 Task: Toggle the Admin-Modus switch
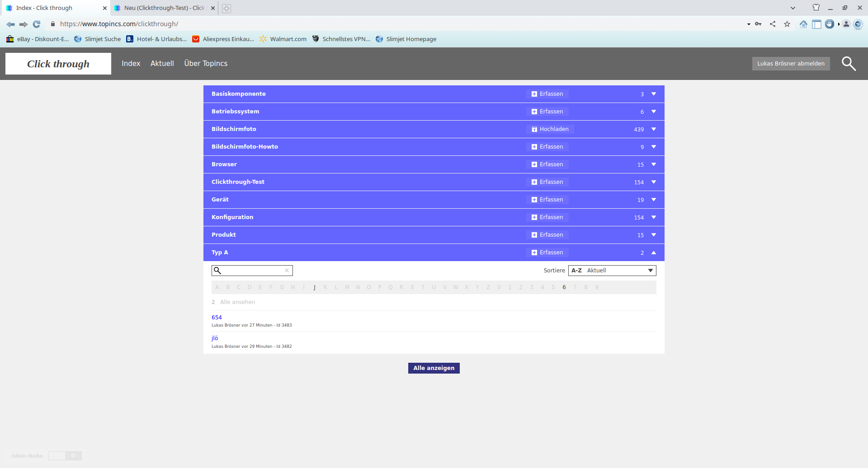(65, 455)
